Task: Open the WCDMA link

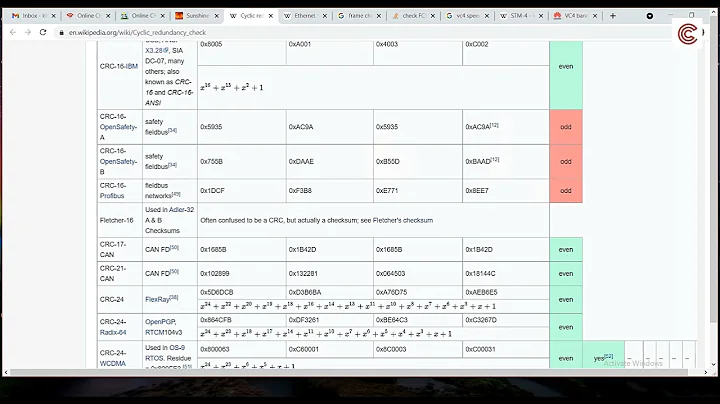Action: (112, 363)
